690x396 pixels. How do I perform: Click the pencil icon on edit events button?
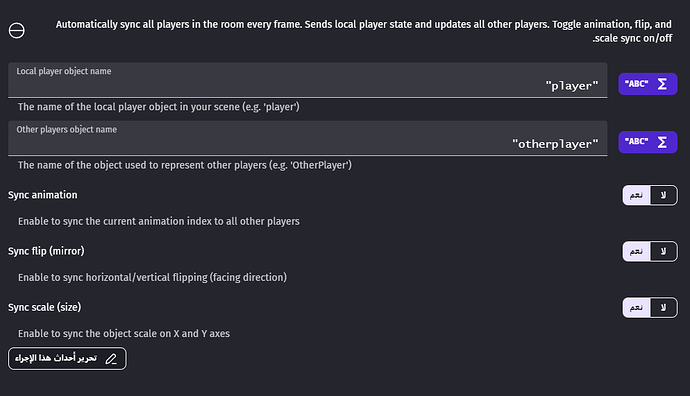click(111, 359)
